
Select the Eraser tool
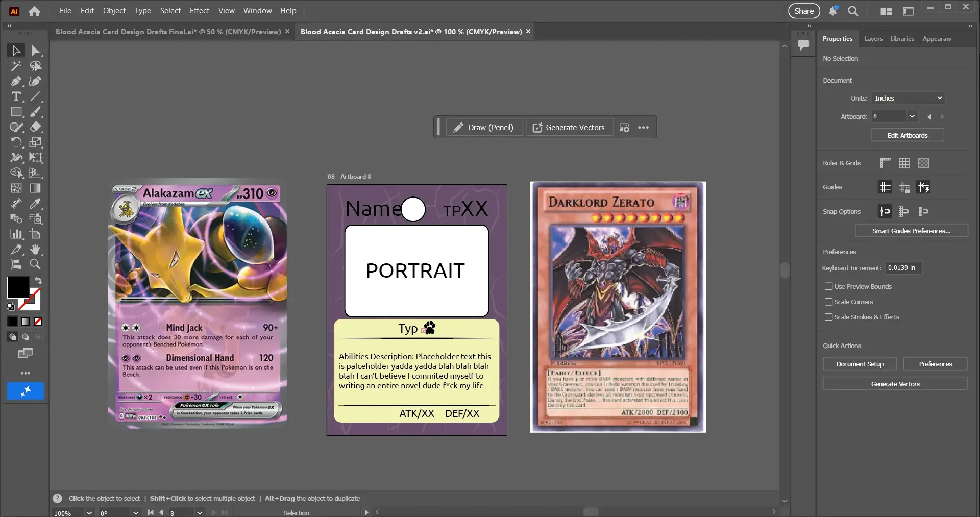tap(35, 127)
